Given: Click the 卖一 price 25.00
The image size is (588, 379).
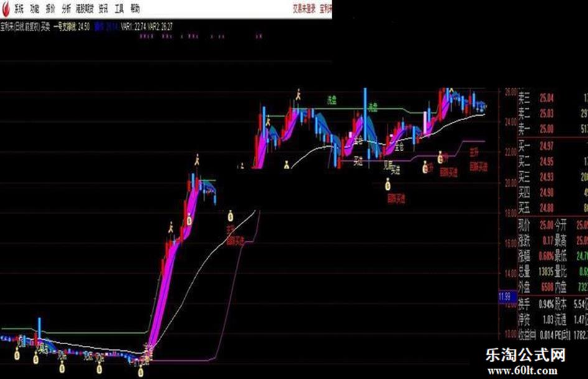Looking at the screenshot, I should tap(546, 129).
